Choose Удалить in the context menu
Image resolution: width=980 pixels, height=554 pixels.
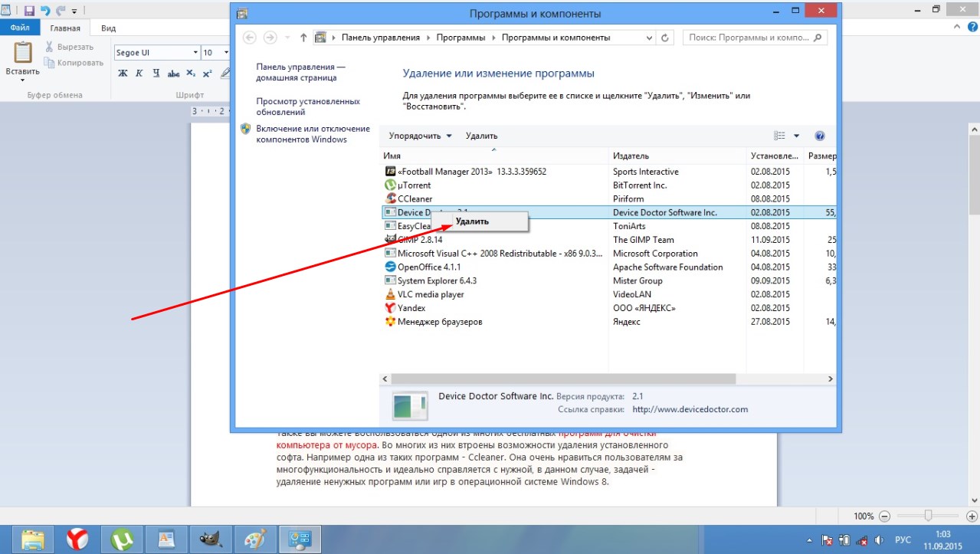click(x=480, y=221)
